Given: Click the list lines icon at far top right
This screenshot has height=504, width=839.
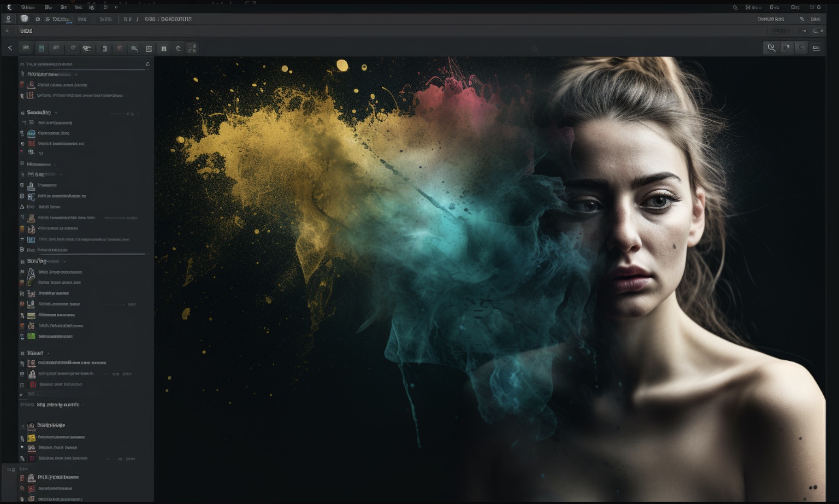Looking at the screenshot, I should [816, 48].
